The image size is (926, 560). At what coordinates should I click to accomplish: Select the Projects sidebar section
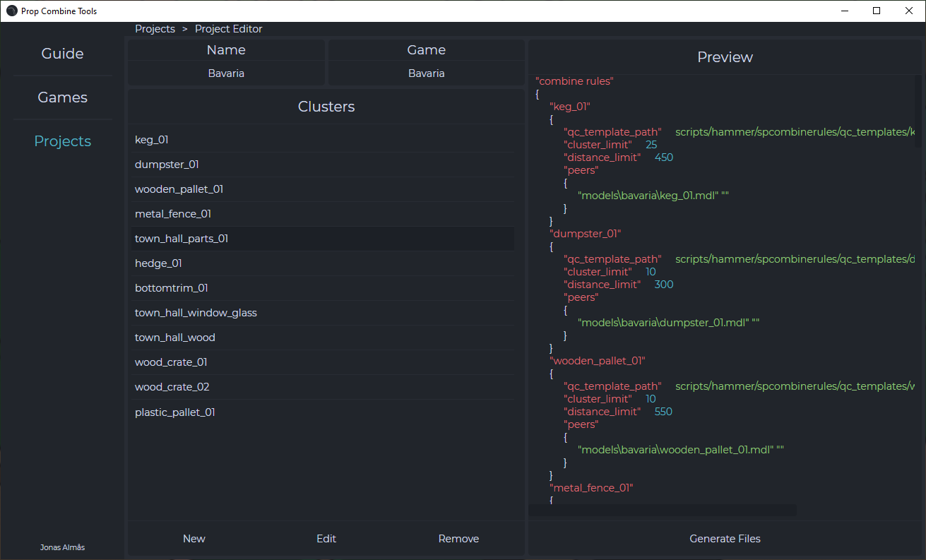pos(62,141)
